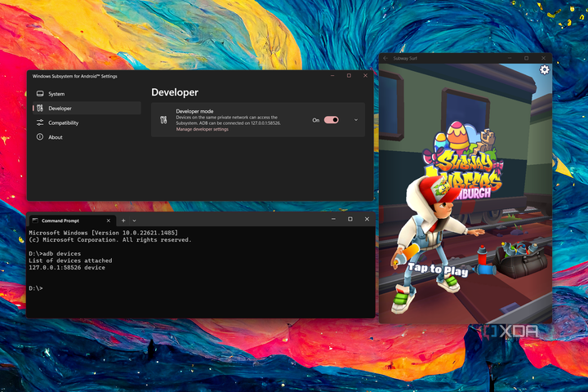Click the Developer page heading
The width and height of the screenshot is (588, 392).
pyautogui.click(x=175, y=92)
